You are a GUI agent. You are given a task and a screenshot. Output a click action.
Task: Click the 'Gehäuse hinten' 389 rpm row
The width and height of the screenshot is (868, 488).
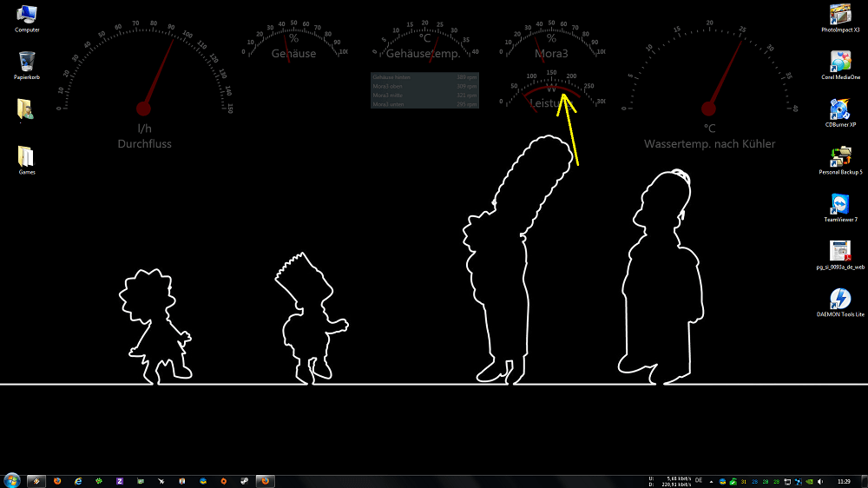pos(424,77)
